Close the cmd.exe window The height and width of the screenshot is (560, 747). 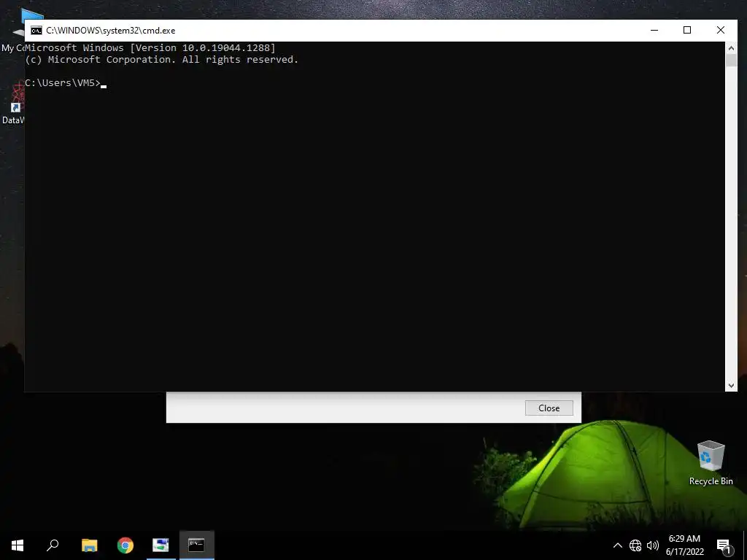(x=720, y=30)
